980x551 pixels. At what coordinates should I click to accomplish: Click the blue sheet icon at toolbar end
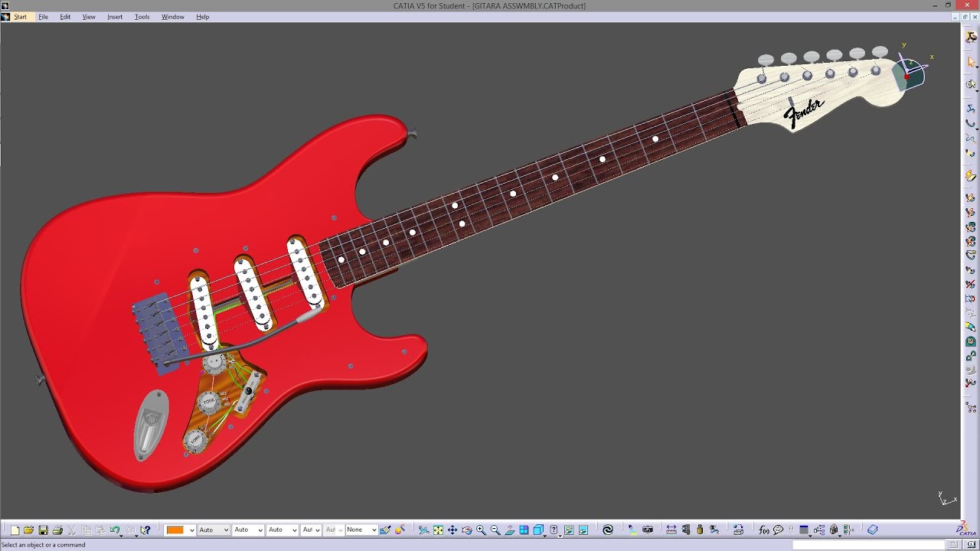pyautogui.click(x=872, y=530)
